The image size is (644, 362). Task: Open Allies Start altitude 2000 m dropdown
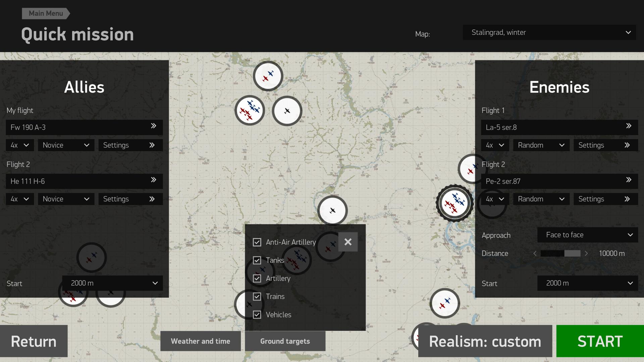[x=112, y=283]
